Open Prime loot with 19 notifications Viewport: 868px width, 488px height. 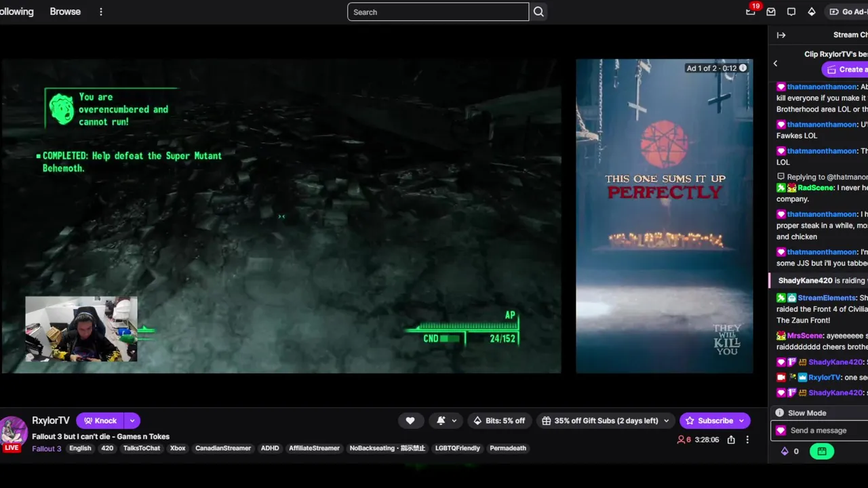pos(751,12)
